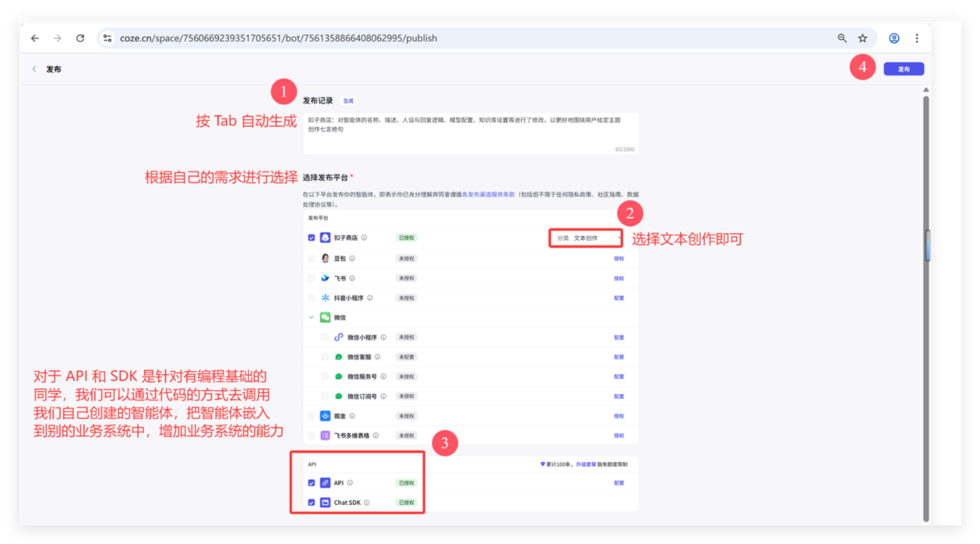Click 配置 link for 抖音小程序
This screenshot has height=544, width=980.
point(618,298)
